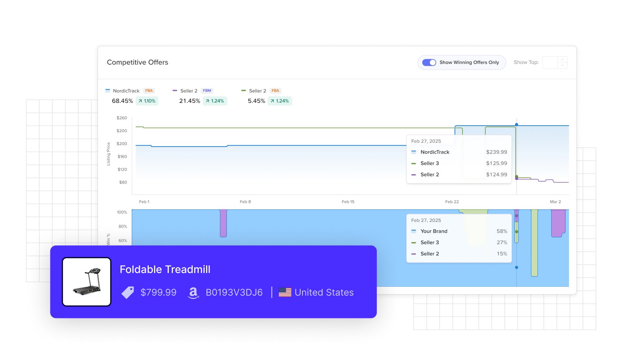Click the FBM badge beside Seller 2
Screen dimensions: 627x364
coord(207,90)
